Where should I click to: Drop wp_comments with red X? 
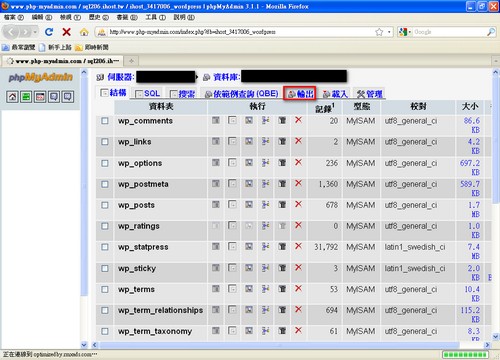tap(298, 120)
